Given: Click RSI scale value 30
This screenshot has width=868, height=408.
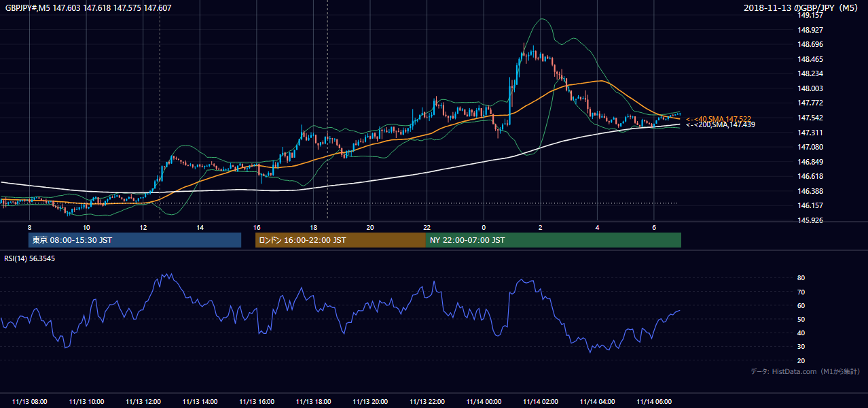Looking at the screenshot, I should [x=801, y=347].
